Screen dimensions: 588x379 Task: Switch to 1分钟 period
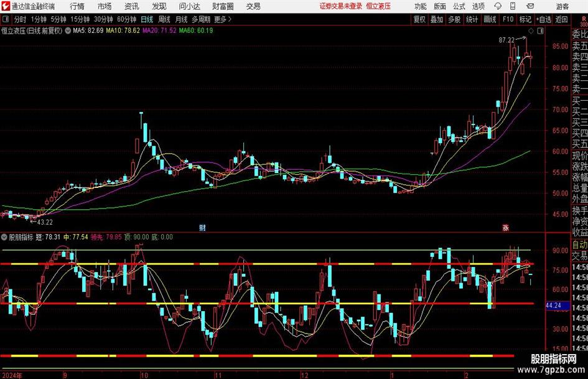(39, 19)
